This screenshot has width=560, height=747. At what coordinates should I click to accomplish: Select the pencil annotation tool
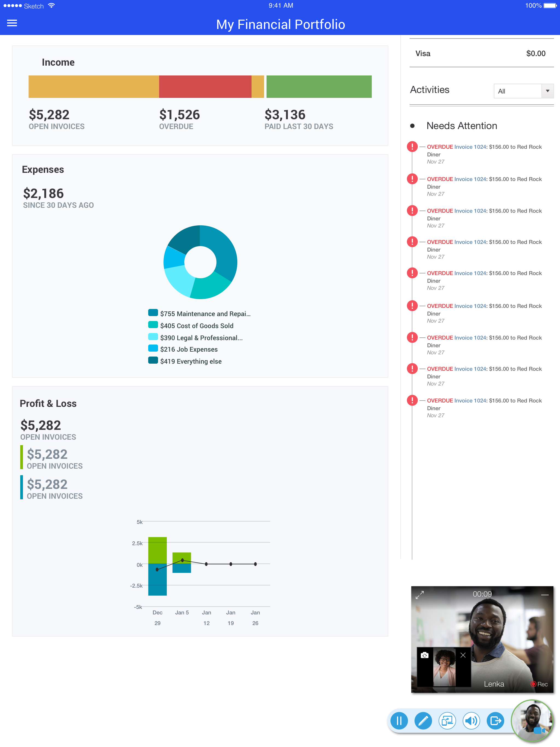click(x=423, y=721)
